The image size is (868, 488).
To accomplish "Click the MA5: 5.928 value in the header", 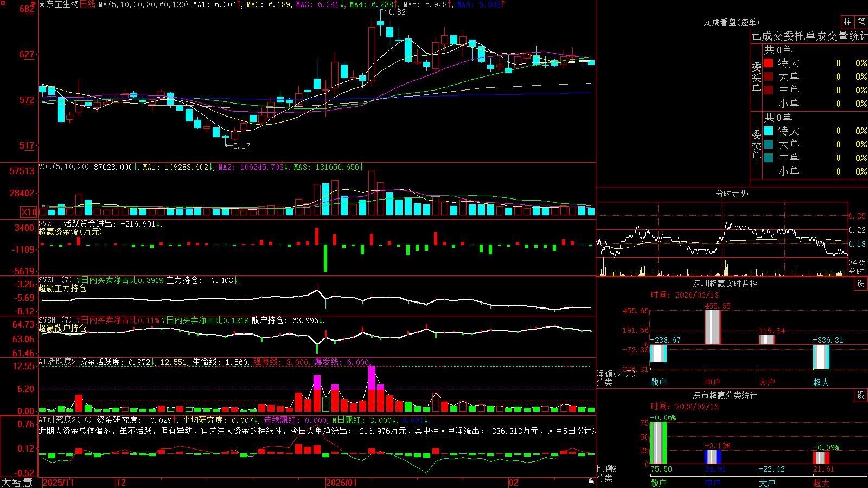I will pyautogui.click(x=427, y=4).
